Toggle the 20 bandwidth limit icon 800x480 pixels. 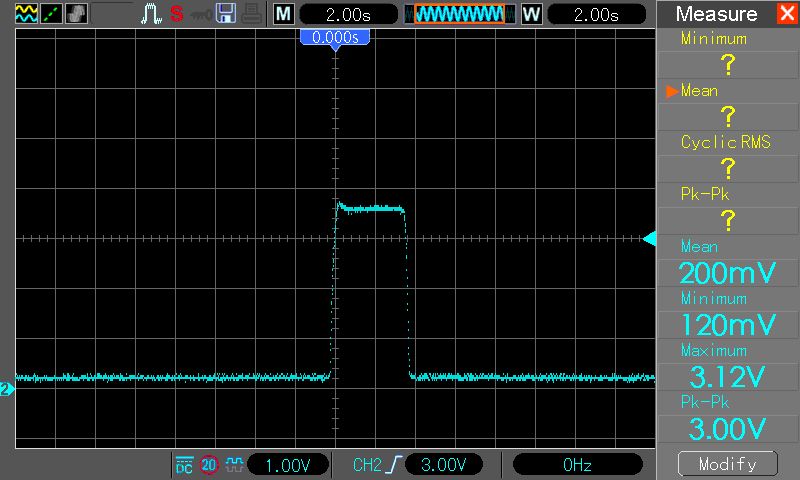209,465
